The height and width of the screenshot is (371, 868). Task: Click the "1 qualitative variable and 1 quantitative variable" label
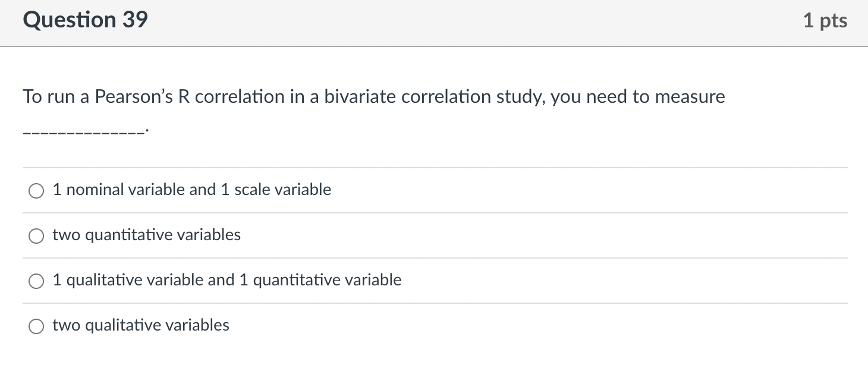pos(227,280)
